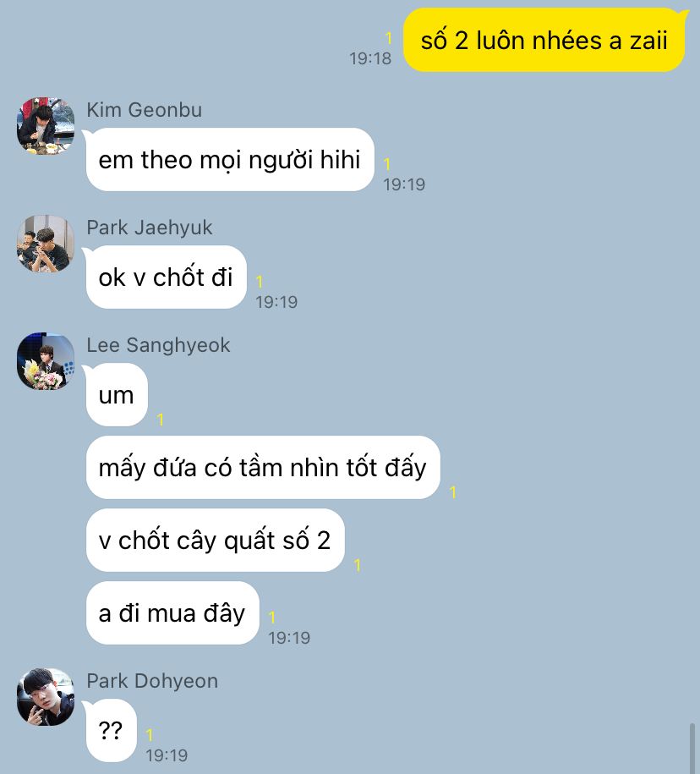Click the Lee Sanghyeok sender name

(x=158, y=344)
